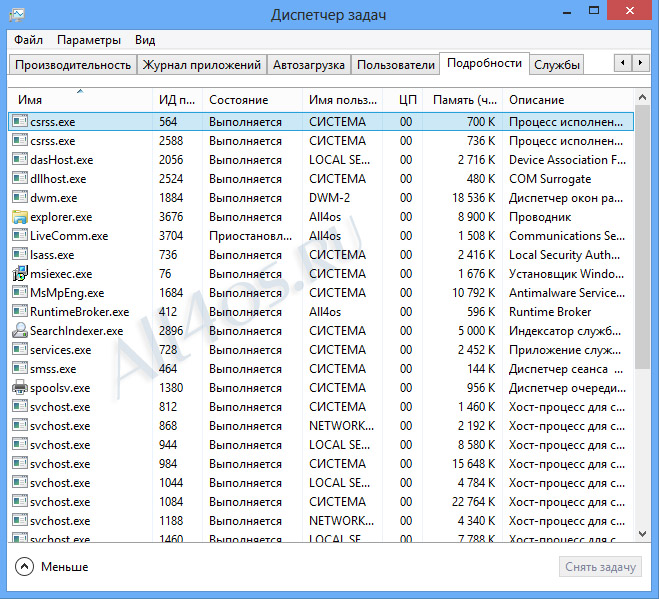Viewport: 659px width, 599px height.
Task: Sort by the ИД п... column header
Action: point(177,100)
